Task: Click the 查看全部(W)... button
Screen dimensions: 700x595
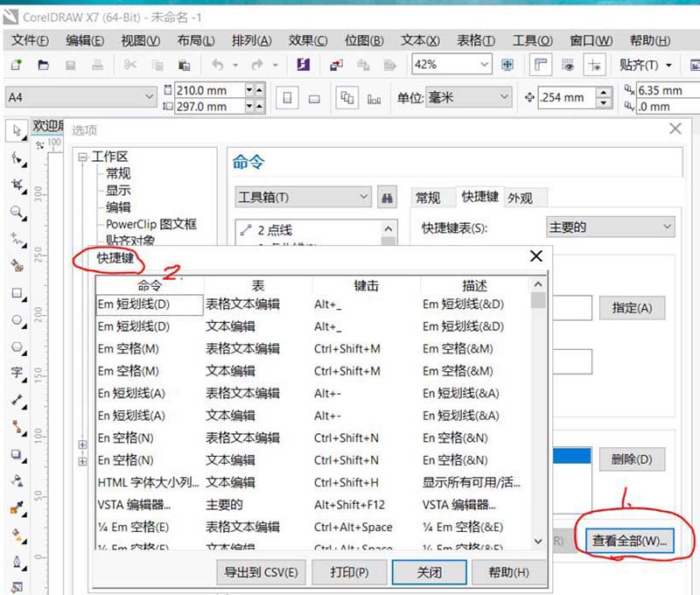Action: (x=629, y=541)
